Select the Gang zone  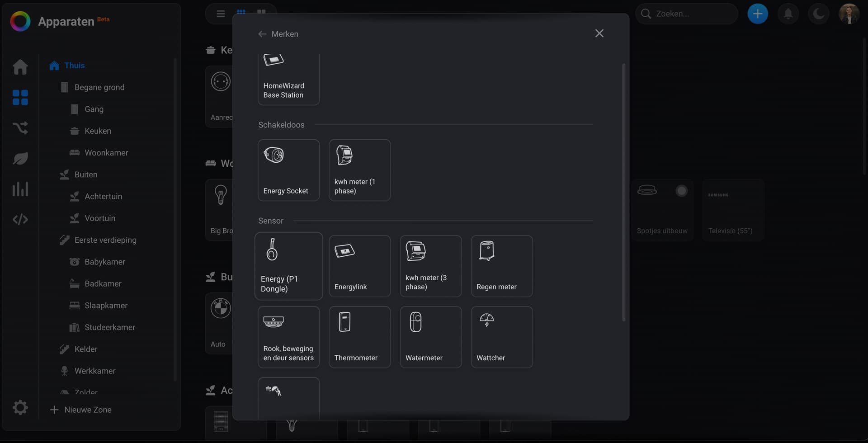point(87,109)
